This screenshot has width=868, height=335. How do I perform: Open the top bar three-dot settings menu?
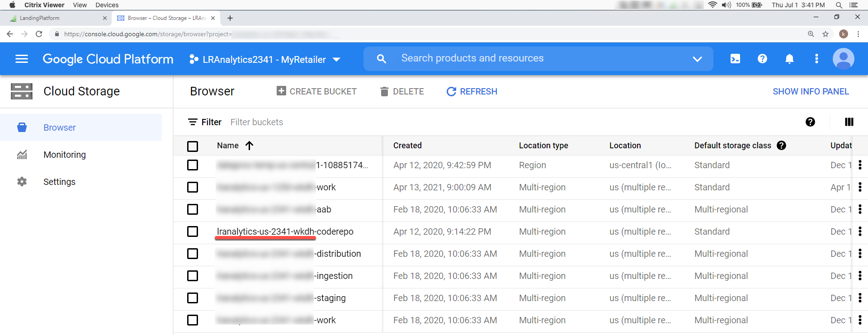click(x=816, y=59)
